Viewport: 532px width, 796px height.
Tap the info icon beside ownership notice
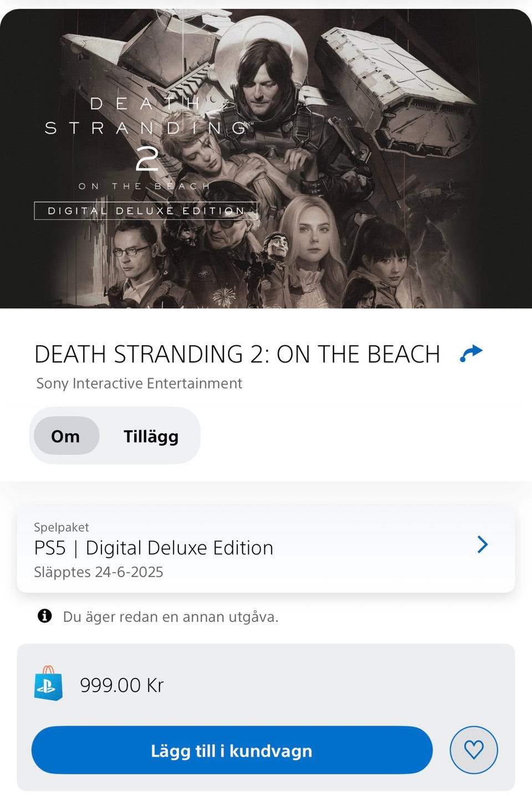coord(44,616)
